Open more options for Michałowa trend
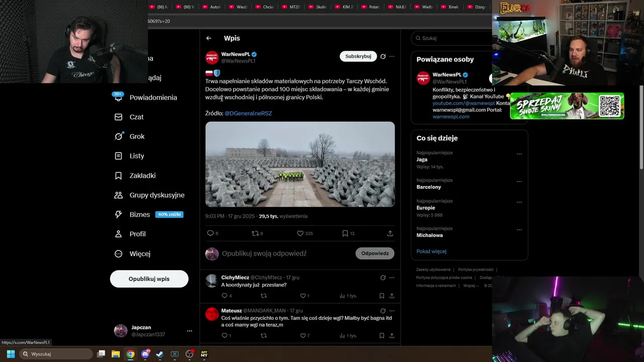Viewport: 644px width, 362px height. tap(519, 230)
